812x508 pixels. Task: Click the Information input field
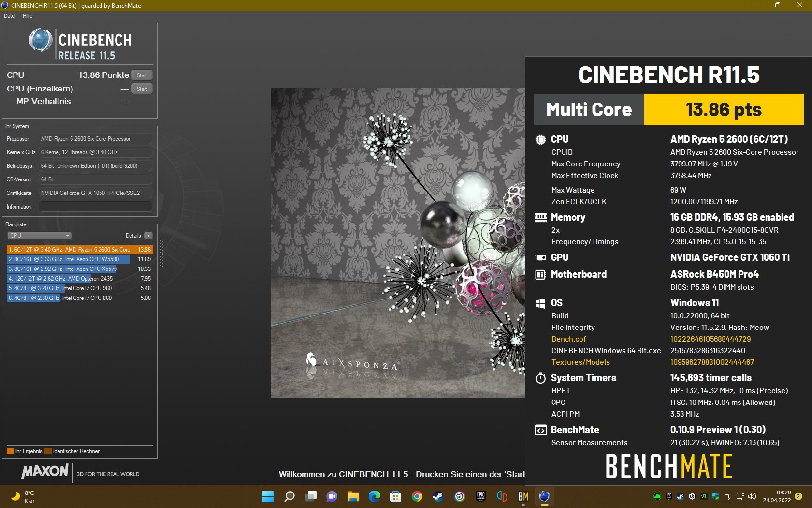95,207
